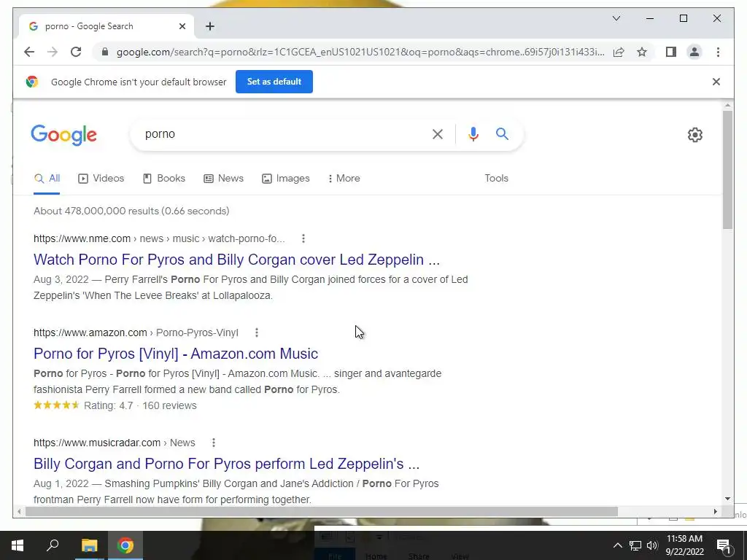The image size is (747, 560).
Task: Open Chrome side panel
Action: point(671,52)
